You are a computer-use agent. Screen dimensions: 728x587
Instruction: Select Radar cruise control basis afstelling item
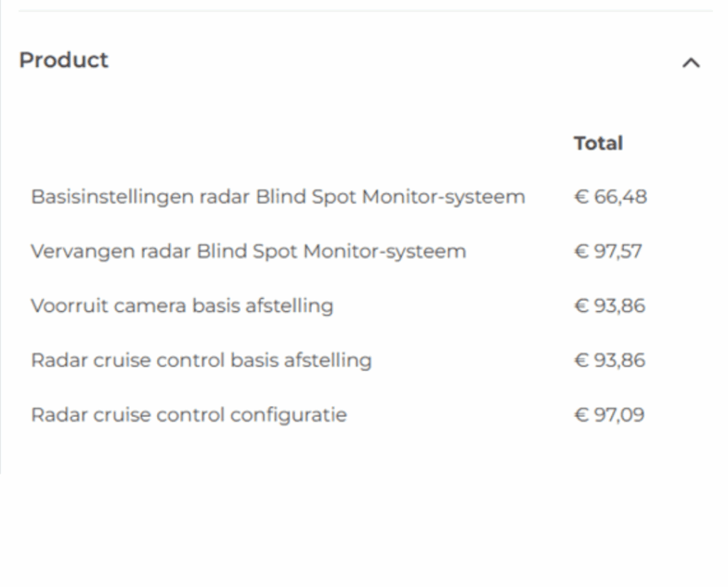[201, 360]
